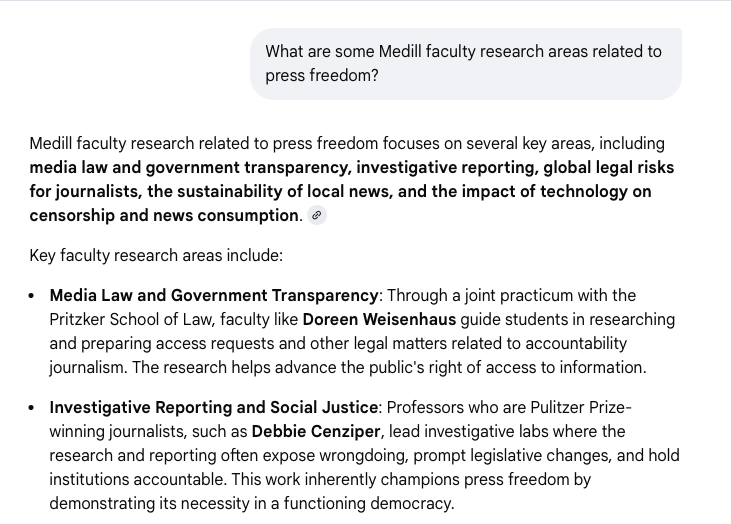The height and width of the screenshot is (524, 731).
Task: Click the user question message bubble
Action: (465, 63)
